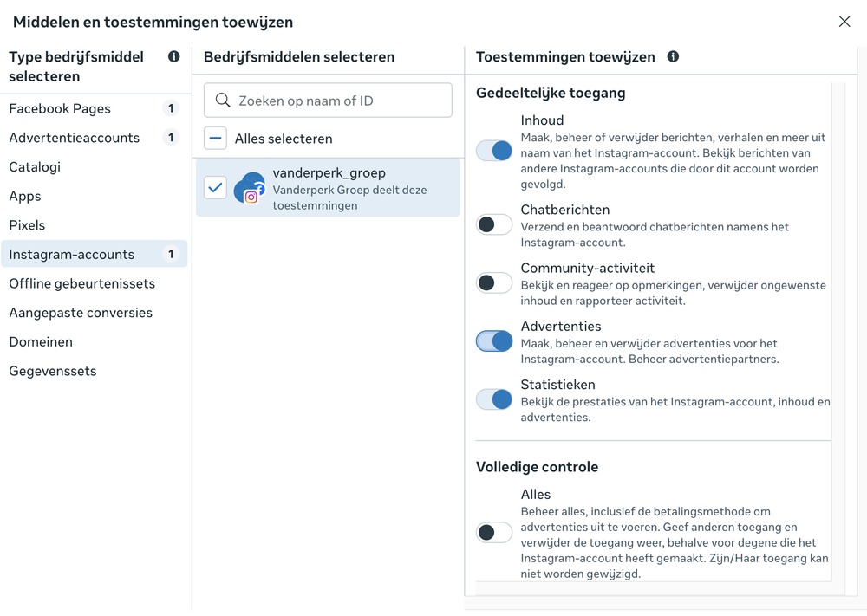The width and height of the screenshot is (867, 616).
Task: Click the Zoeken op naam of ID field
Action: coord(338,101)
